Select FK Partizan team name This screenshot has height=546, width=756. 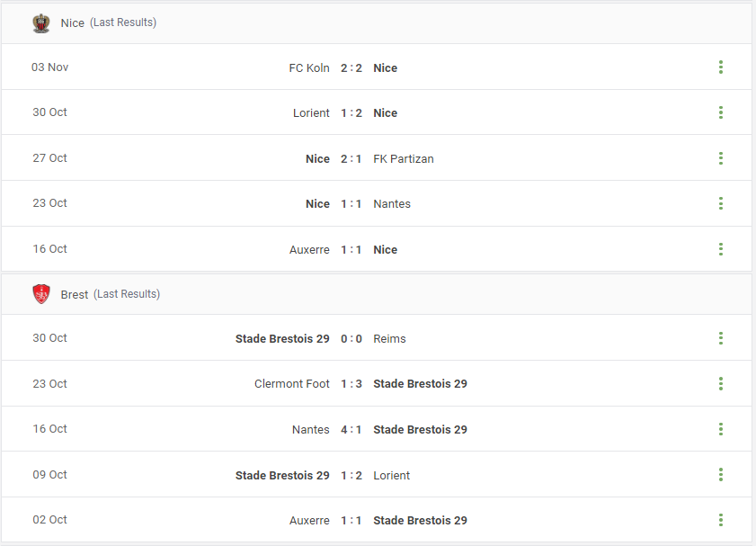point(404,158)
